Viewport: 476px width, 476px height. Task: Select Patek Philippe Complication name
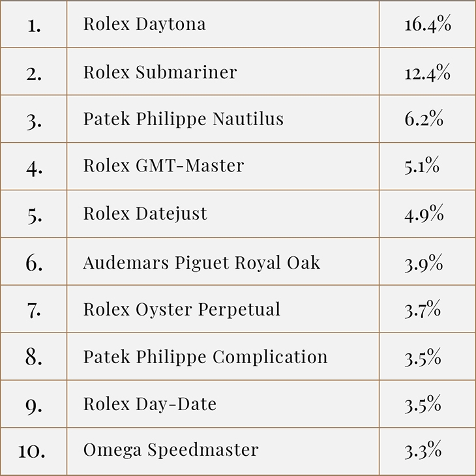point(205,357)
